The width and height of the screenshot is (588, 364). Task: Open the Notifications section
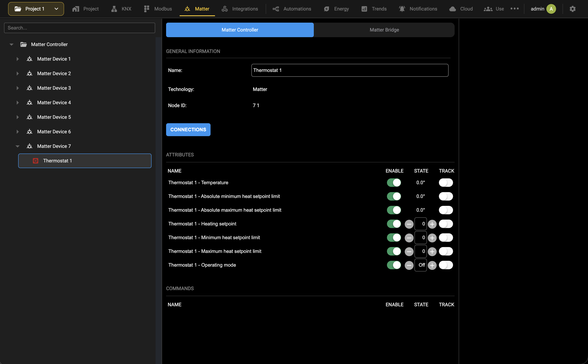click(418, 9)
